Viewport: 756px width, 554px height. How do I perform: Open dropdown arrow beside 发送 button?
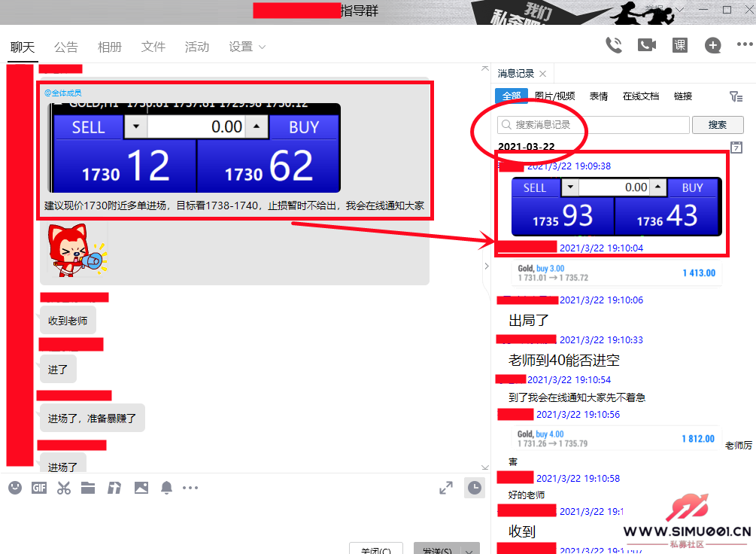471,551
